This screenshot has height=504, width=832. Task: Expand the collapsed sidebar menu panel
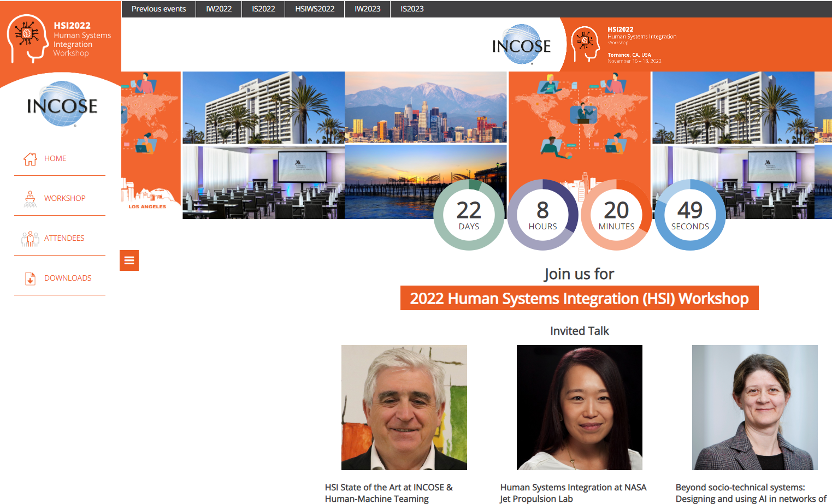[129, 260]
